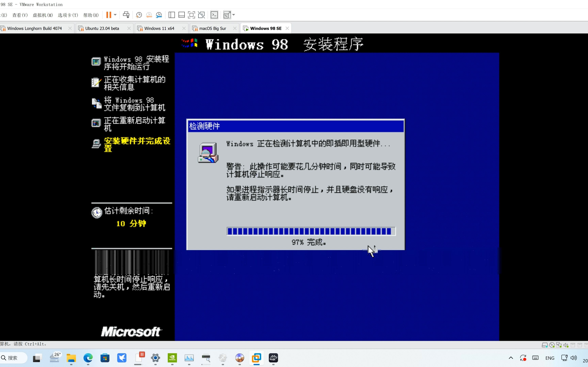The height and width of the screenshot is (367, 588).
Task: Take a snapshot of this virtual machine
Action: coord(139,15)
